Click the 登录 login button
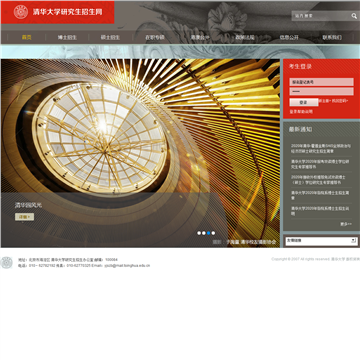Viewport: 360px width, 360px height. pos(304,102)
